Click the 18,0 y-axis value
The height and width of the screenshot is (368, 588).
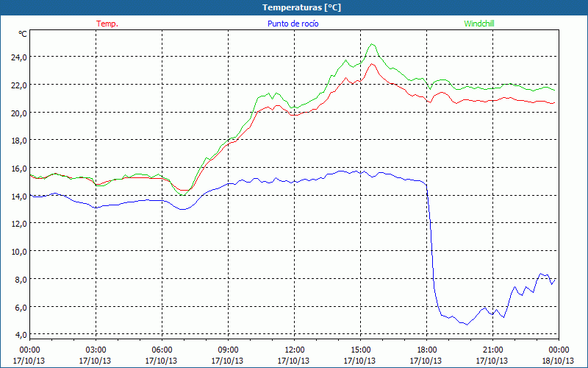[19, 141]
